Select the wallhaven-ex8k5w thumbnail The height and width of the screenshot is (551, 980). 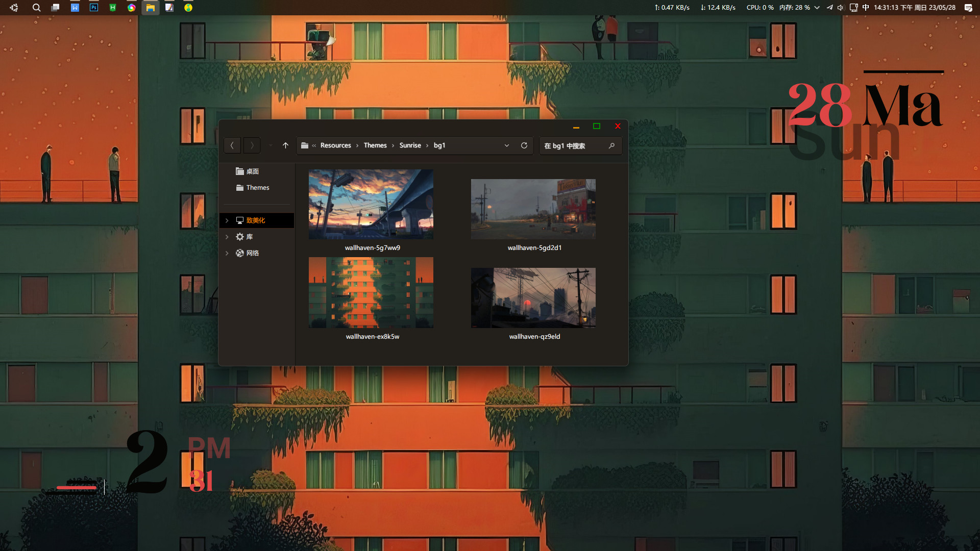click(x=371, y=292)
